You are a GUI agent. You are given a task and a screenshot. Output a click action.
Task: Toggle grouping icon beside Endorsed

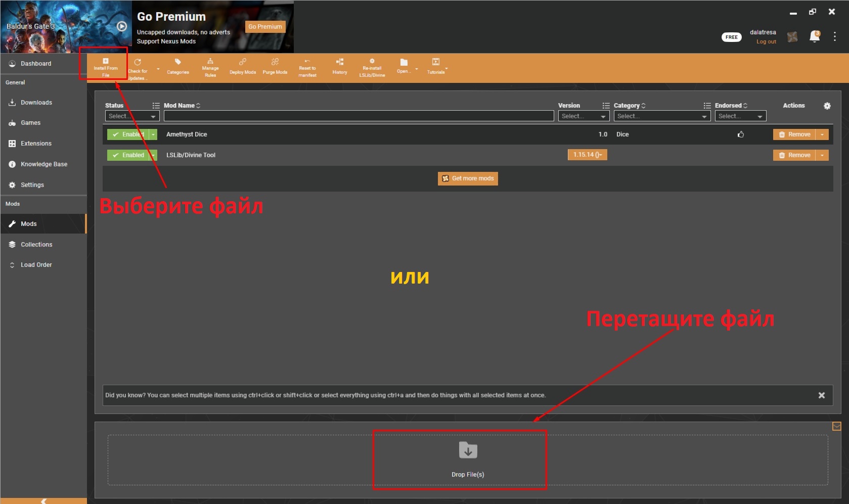[x=707, y=106]
